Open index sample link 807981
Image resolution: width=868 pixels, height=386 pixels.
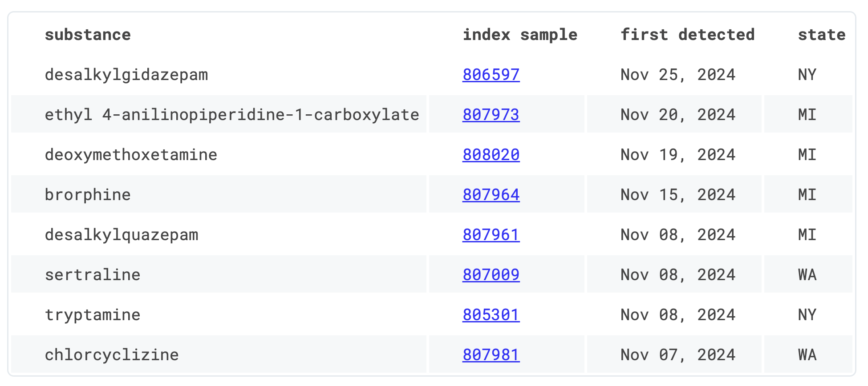pos(491,355)
